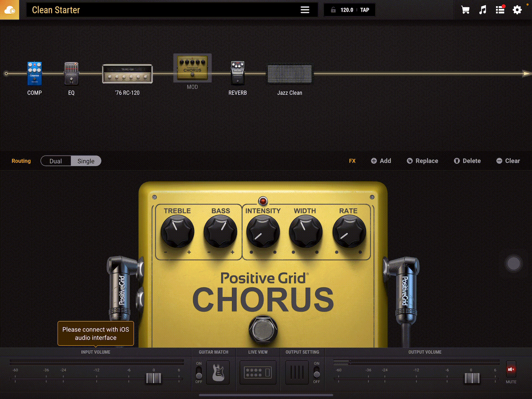This screenshot has height=399, width=532.
Task: Open the preset list hamburger menu
Action: click(305, 10)
